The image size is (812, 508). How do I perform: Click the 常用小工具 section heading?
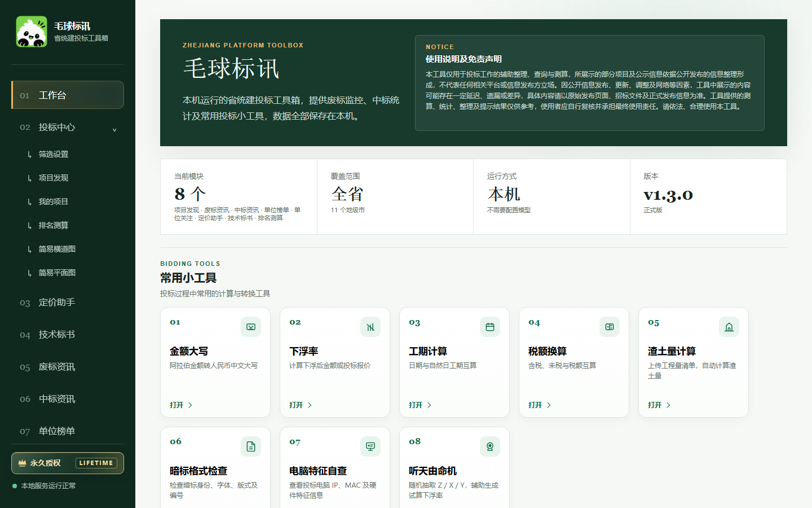tap(188, 278)
